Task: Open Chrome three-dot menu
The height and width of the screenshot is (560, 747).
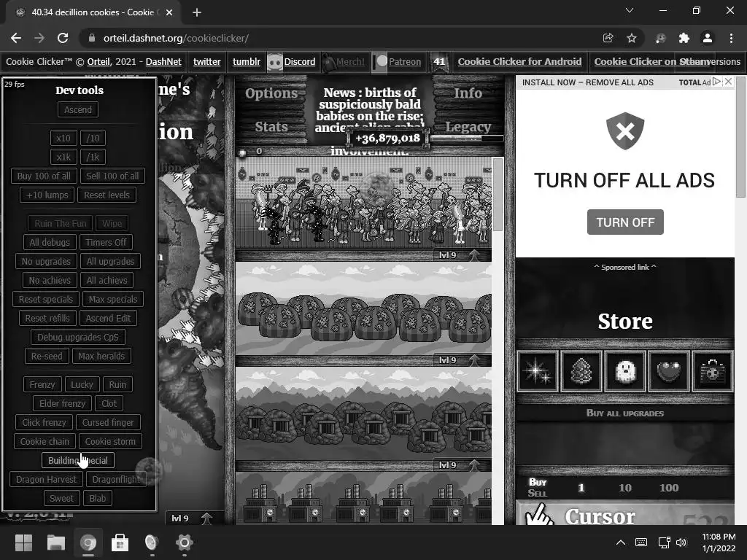Action: coord(731,38)
